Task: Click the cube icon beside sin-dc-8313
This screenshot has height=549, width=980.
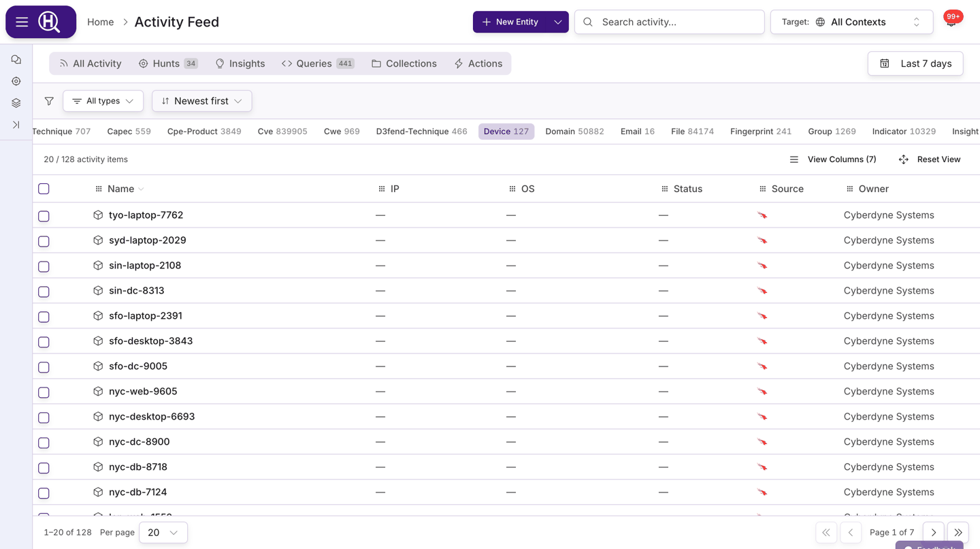Action: (x=98, y=291)
